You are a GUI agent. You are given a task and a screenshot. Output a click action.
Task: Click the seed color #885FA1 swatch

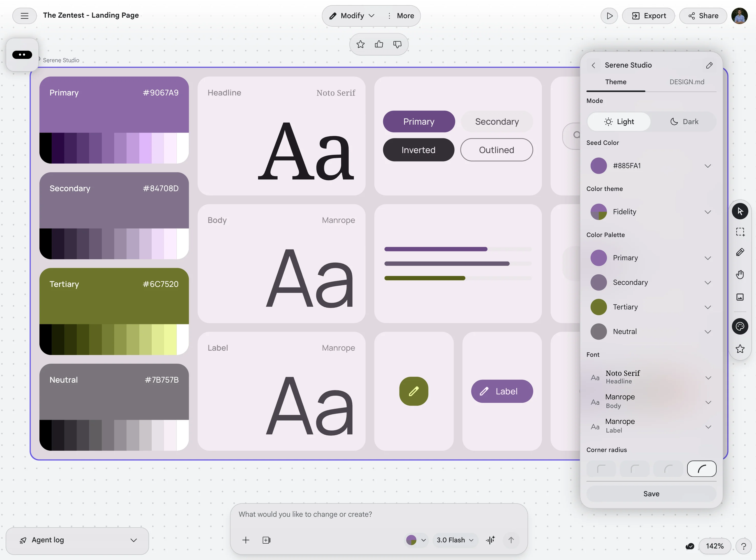(x=598, y=166)
